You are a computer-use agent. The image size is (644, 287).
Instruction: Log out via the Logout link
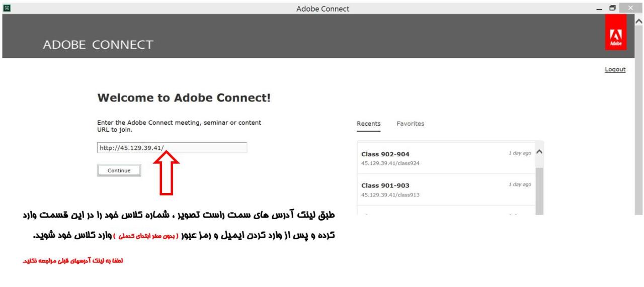[x=615, y=69]
